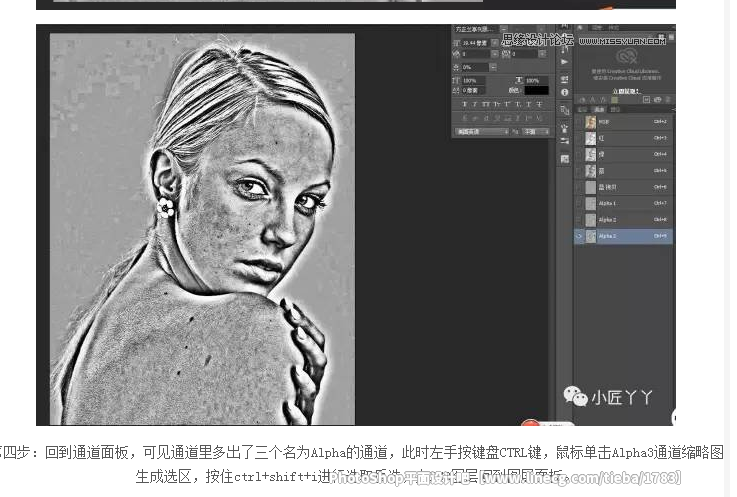This screenshot has height=497, width=737.
Task: Open the Info panel icon
Action: coord(565,92)
